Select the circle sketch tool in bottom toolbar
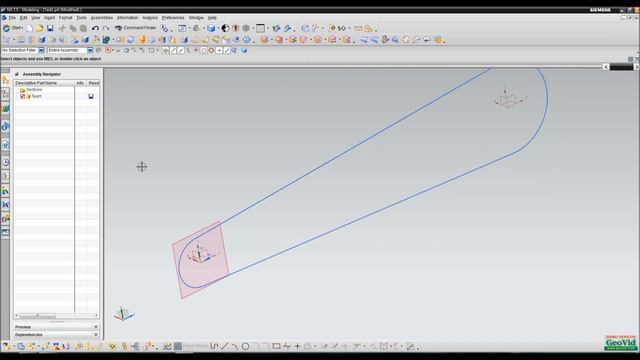The image size is (640, 360). coord(245,347)
